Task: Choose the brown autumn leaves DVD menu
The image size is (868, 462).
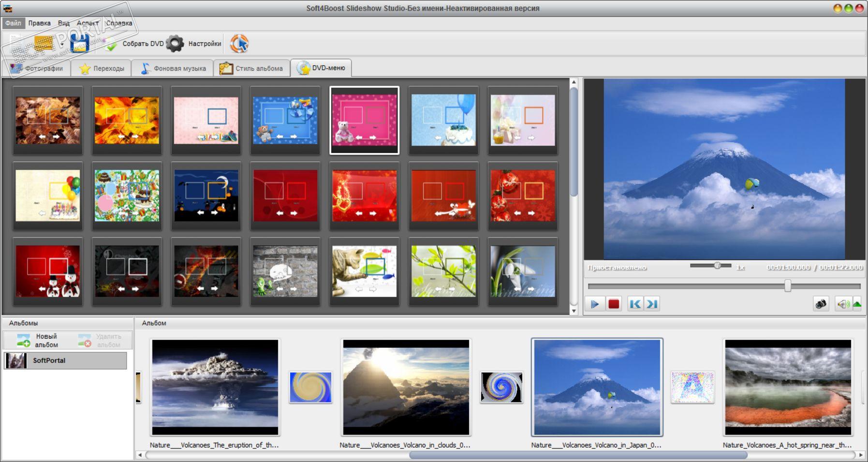Action: [x=48, y=120]
